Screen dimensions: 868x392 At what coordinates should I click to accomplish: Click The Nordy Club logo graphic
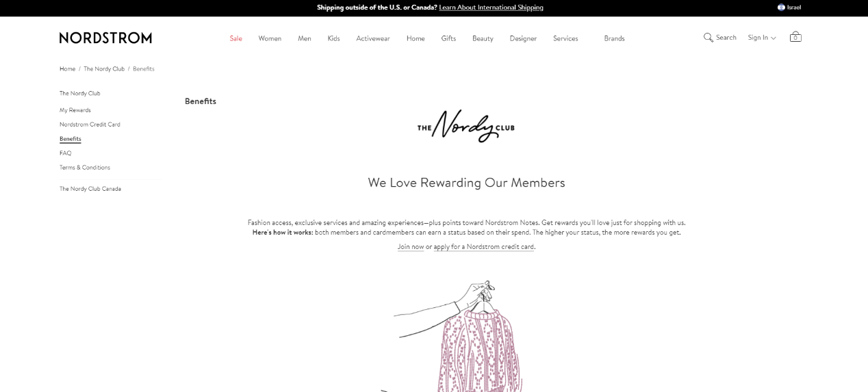tap(465, 127)
